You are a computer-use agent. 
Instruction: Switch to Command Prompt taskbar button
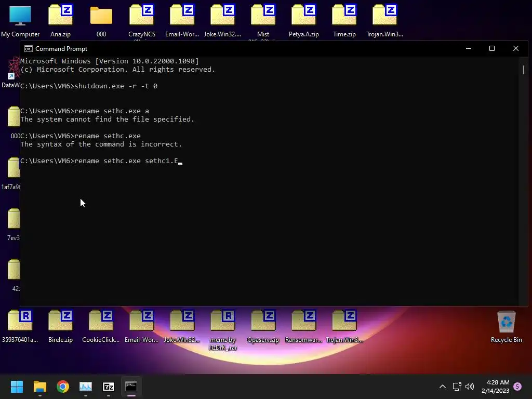click(x=131, y=387)
